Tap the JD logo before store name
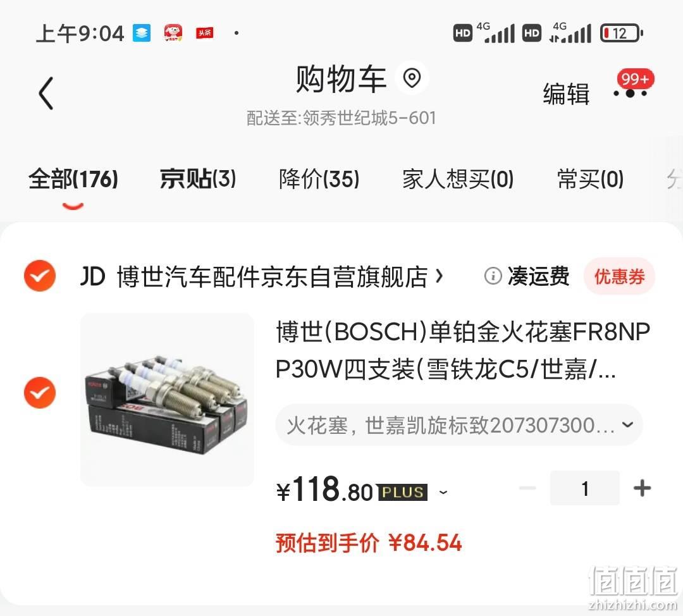 93,276
